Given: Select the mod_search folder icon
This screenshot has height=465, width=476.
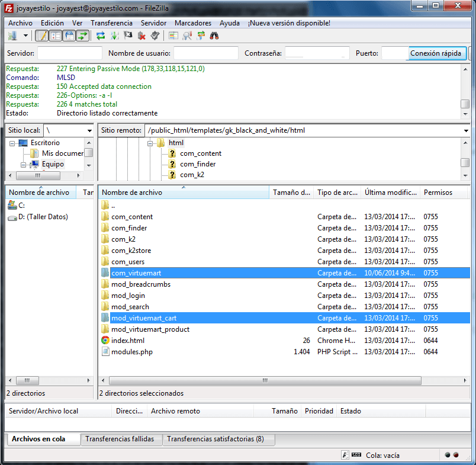Looking at the screenshot, I should [x=105, y=306].
